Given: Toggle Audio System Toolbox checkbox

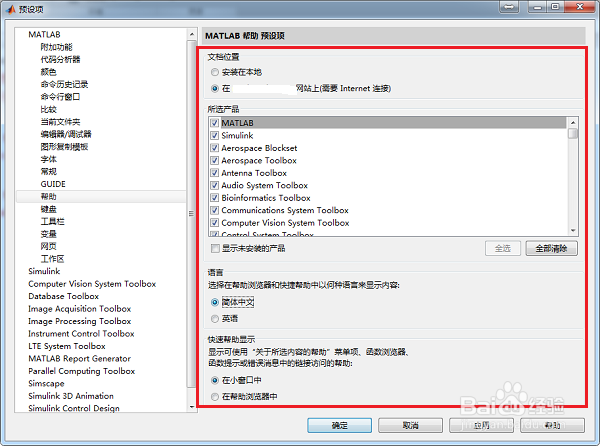Looking at the screenshot, I should point(215,185).
